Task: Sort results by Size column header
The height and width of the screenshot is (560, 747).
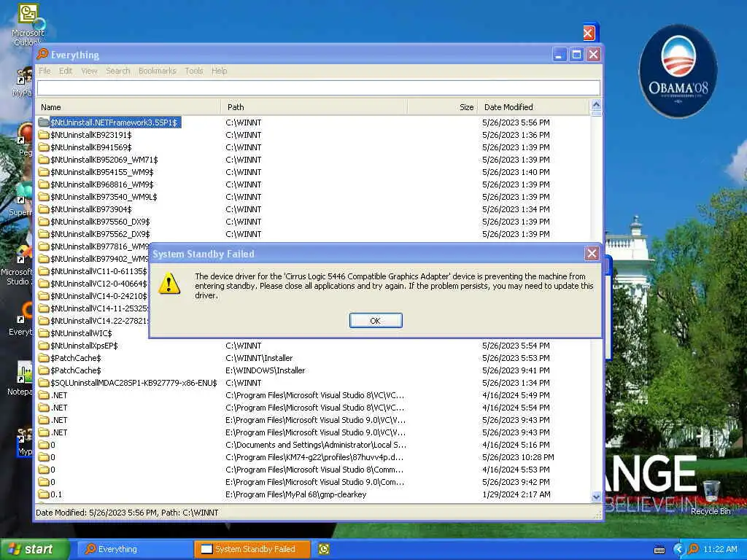Action: click(442, 107)
